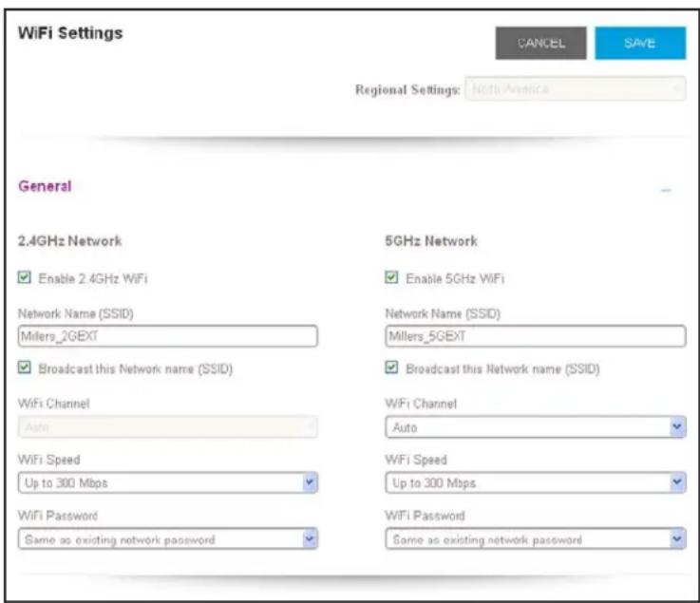Toggle the Enable 2.4GHz WiFi checkbox
Screen dimensions: 700x603
coord(25,277)
